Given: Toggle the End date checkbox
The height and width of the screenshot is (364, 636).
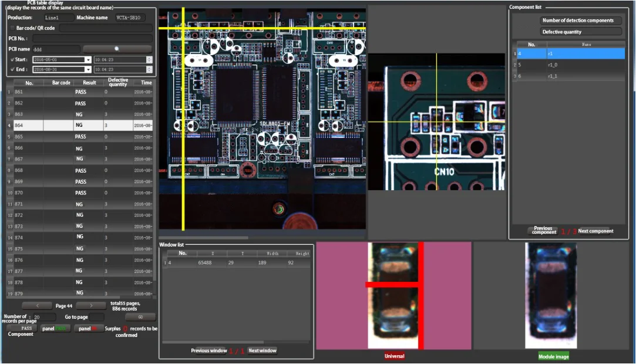Looking at the screenshot, I should click(12, 69).
